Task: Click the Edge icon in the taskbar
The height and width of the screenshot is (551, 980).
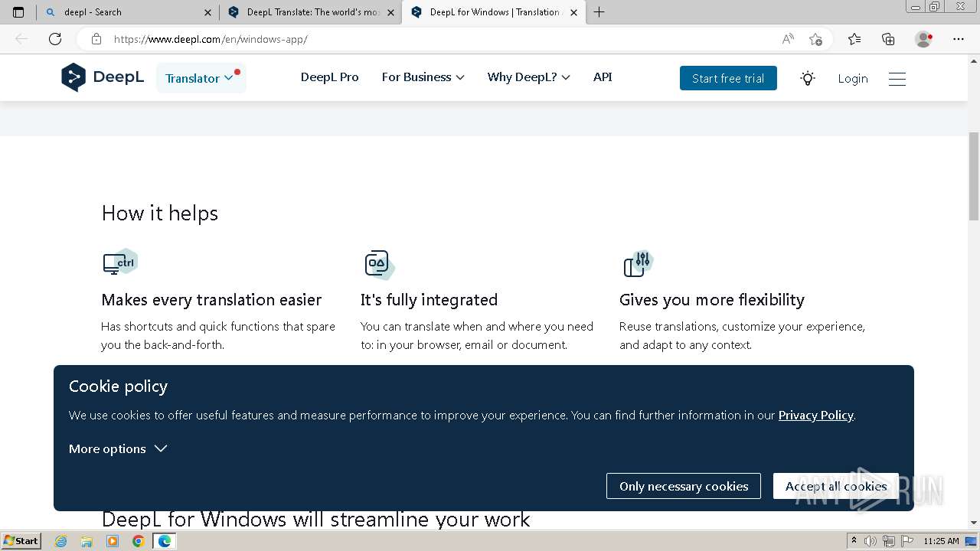Action: [x=165, y=541]
